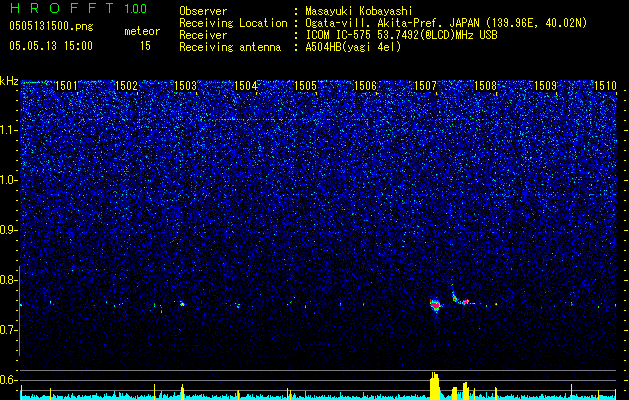The image size is (629, 400).
Task: Select the file name 0505131500.png
Action: point(51,27)
